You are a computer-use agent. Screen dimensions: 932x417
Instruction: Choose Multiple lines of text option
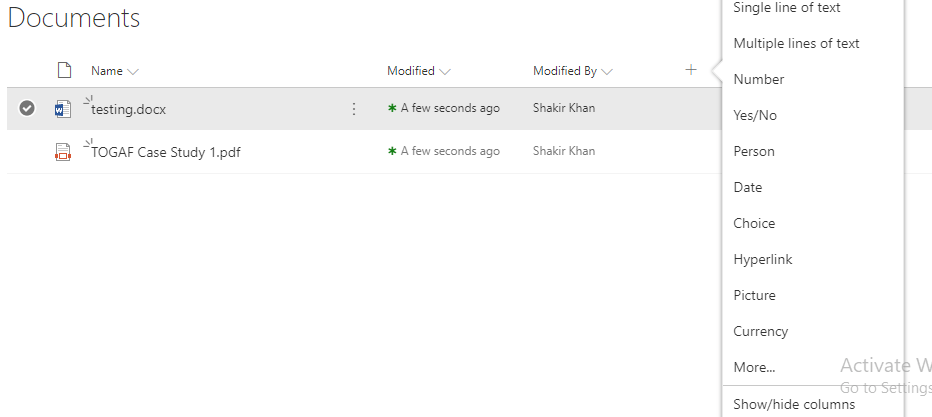click(x=796, y=43)
